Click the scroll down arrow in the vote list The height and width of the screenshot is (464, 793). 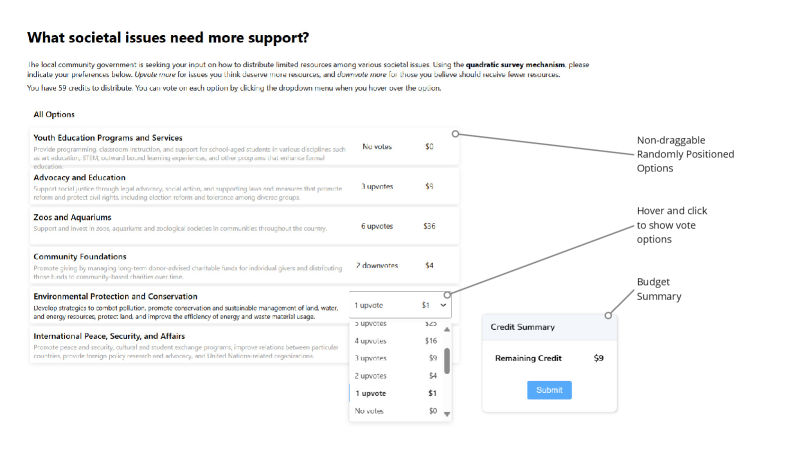coord(447,414)
